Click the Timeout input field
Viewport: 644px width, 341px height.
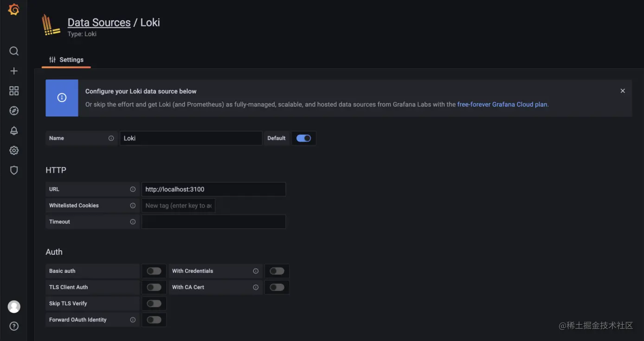click(213, 221)
